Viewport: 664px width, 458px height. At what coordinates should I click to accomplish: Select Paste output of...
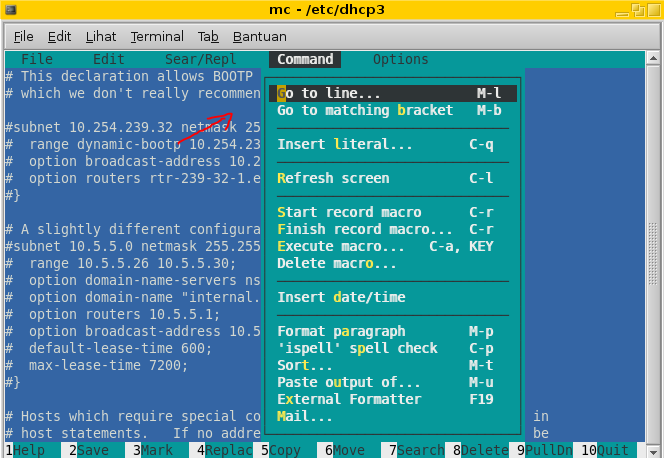pyautogui.click(x=393, y=382)
